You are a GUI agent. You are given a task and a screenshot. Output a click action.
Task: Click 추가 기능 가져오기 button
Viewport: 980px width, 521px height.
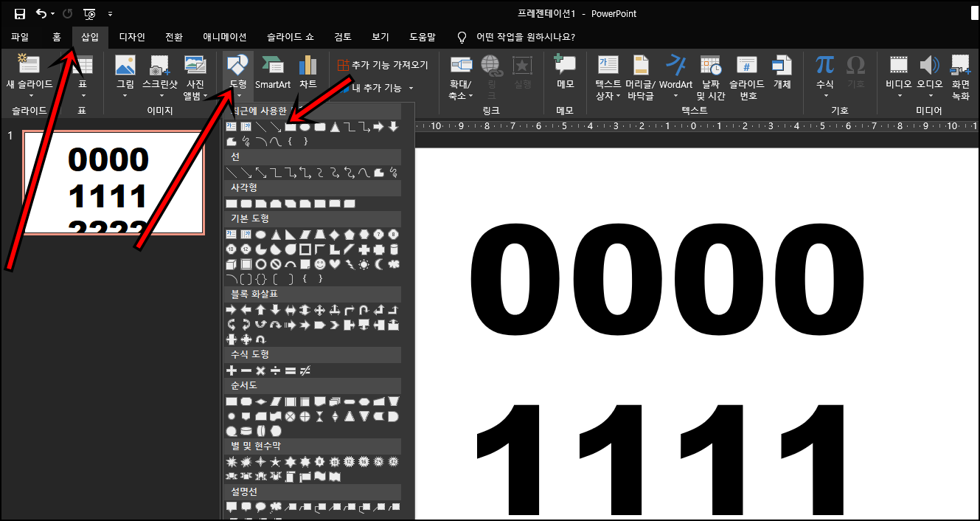point(383,65)
